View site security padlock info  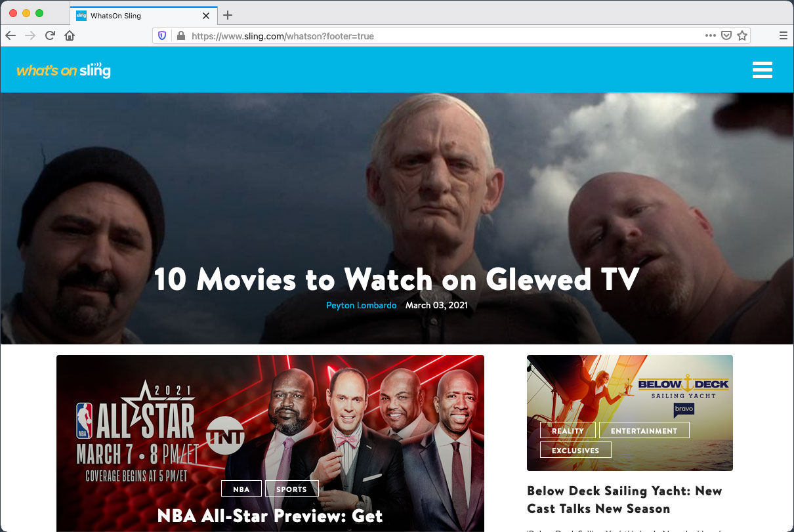(x=180, y=36)
